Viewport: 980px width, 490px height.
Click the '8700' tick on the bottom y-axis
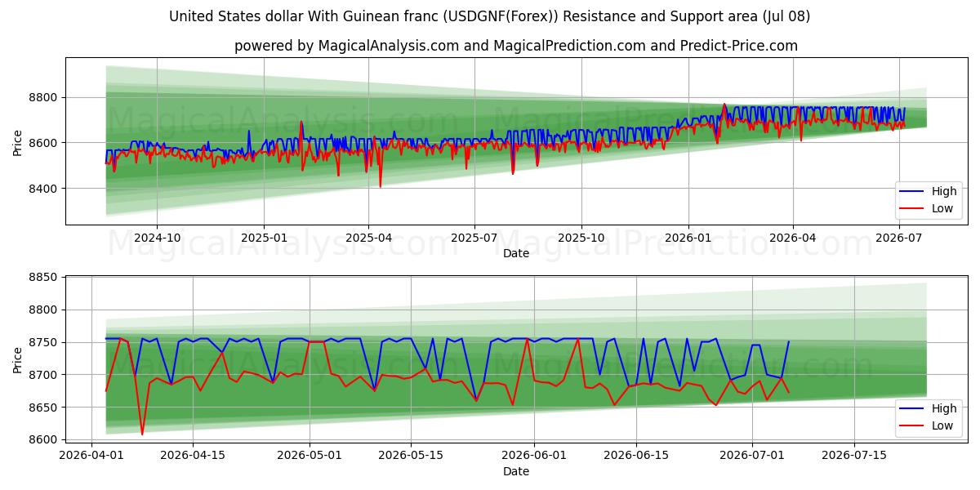[x=42, y=376]
